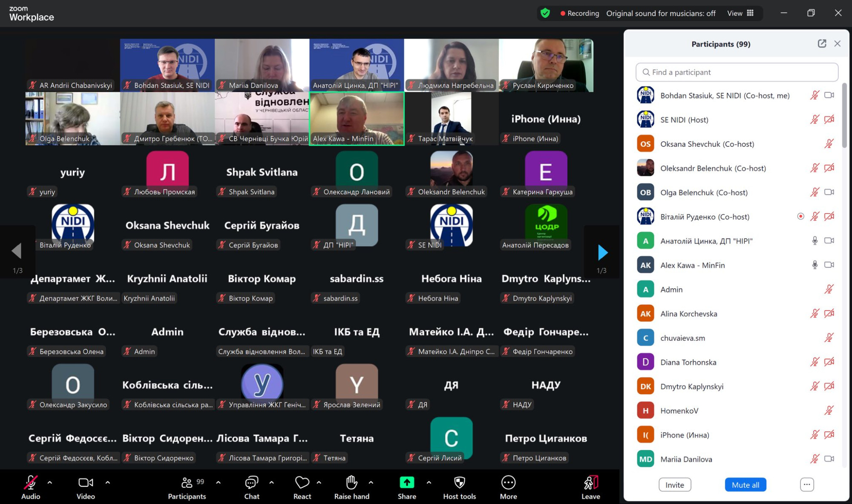
Task: Click the Mute all button
Action: (x=745, y=485)
